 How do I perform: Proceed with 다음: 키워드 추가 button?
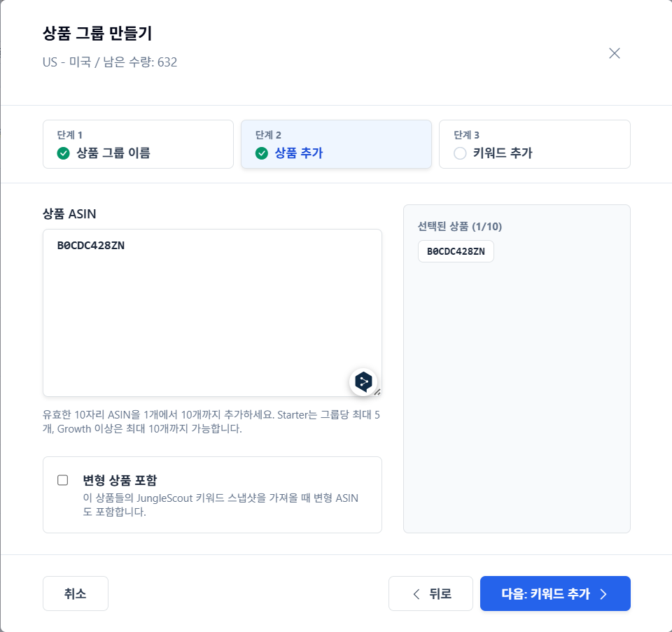[x=555, y=594]
